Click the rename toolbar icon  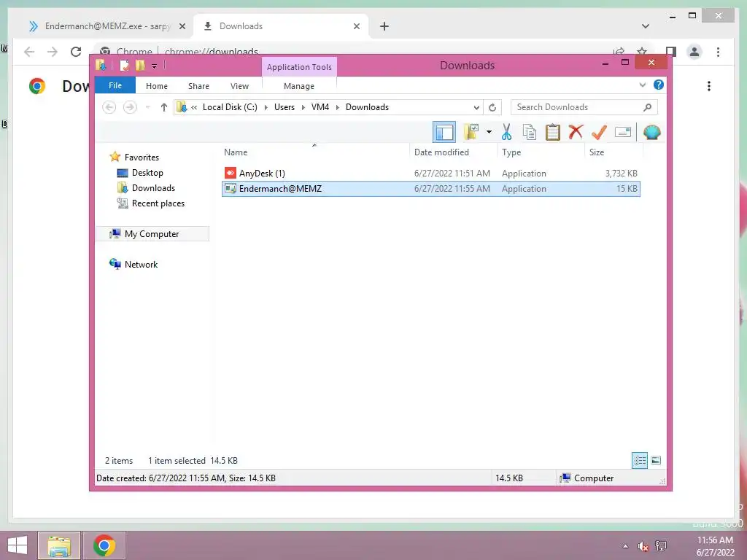click(623, 133)
